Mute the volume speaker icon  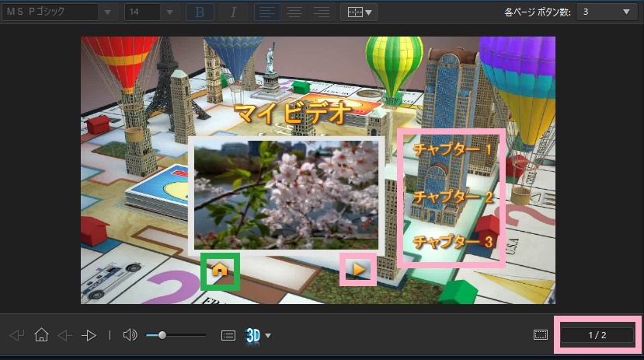click(x=130, y=335)
